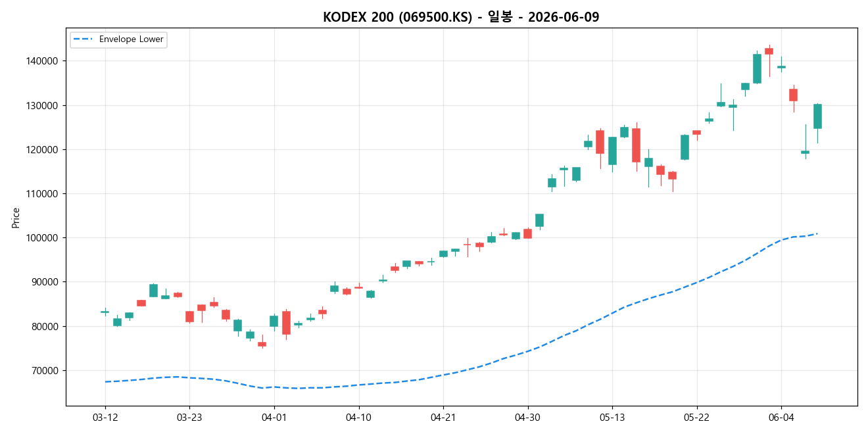Click the 100000 y-axis tick label

[x=43, y=237]
